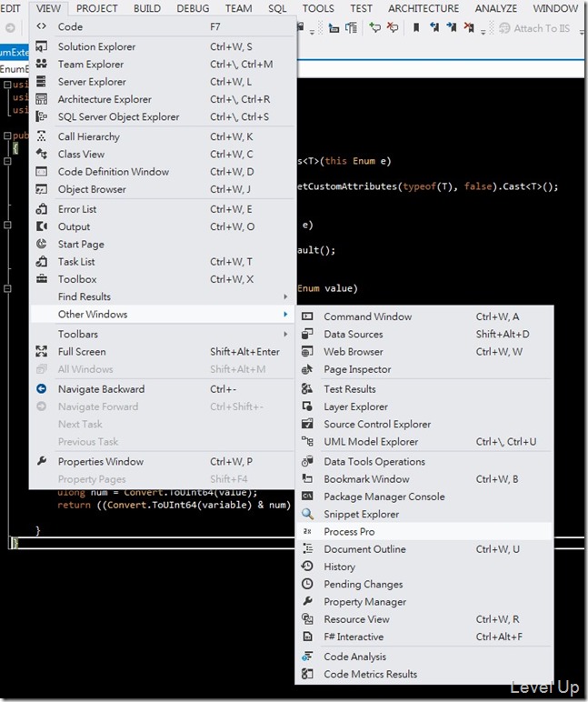Select Pending Changes menu entry
This screenshot has height=702, width=588.
(424, 584)
